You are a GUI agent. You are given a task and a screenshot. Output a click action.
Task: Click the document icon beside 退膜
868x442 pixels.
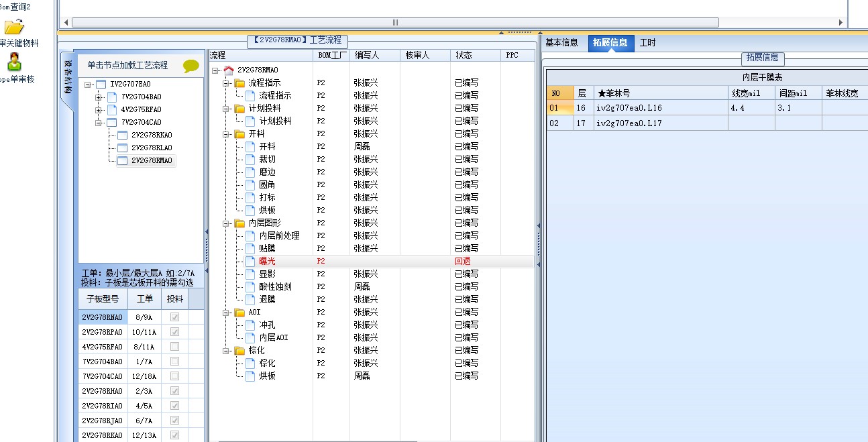pyautogui.click(x=250, y=299)
